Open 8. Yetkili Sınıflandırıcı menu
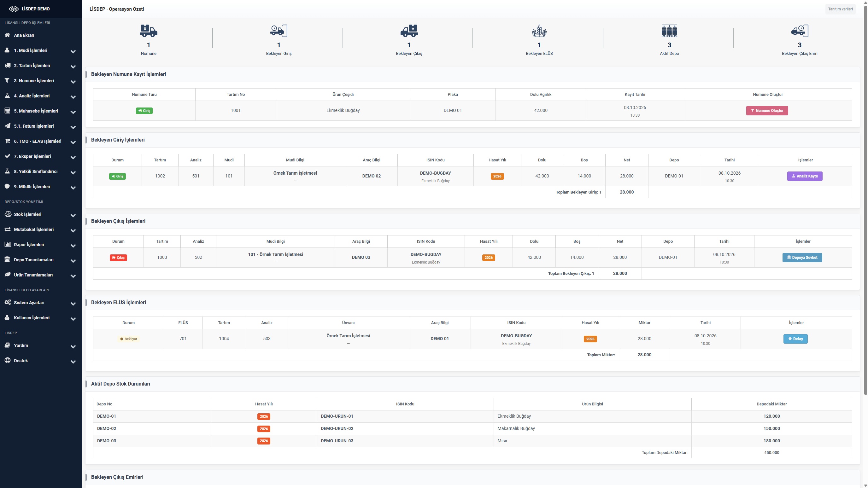 (41, 171)
